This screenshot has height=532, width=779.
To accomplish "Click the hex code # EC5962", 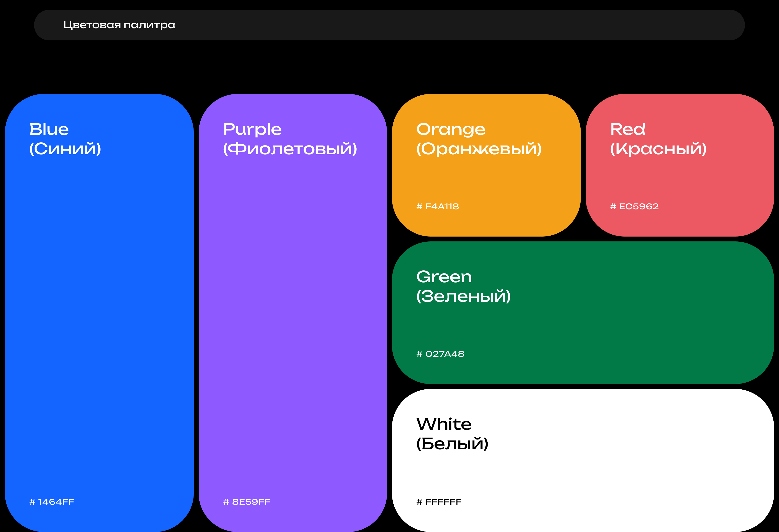I will point(634,206).
